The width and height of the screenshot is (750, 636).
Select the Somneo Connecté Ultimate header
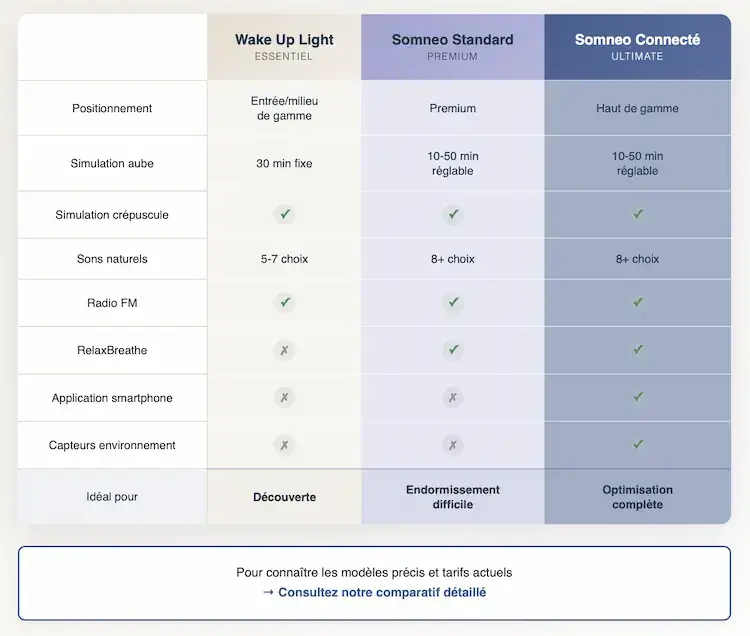637,47
